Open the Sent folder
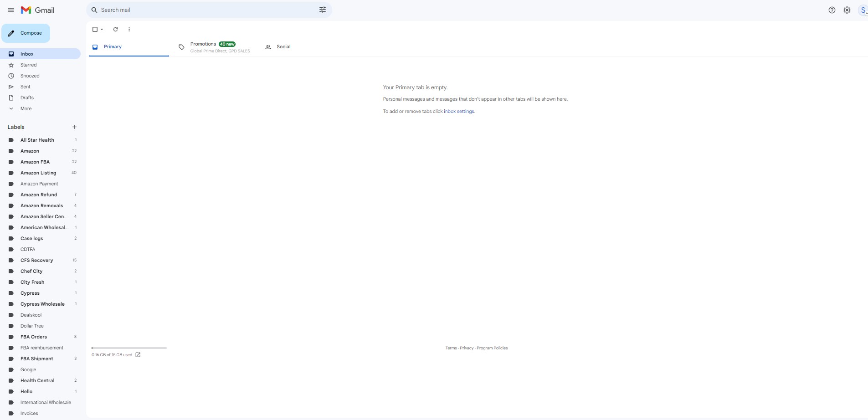This screenshot has width=868, height=420. coord(40,87)
